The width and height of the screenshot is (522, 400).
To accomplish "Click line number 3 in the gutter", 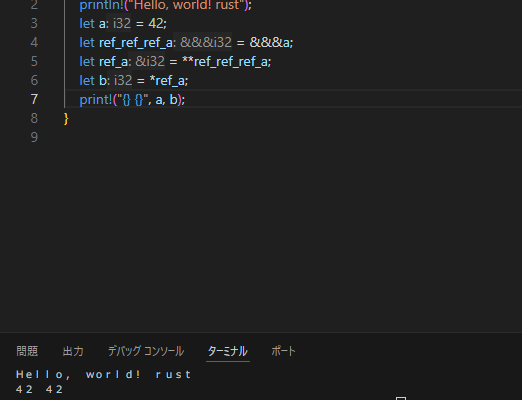I will coord(34,23).
